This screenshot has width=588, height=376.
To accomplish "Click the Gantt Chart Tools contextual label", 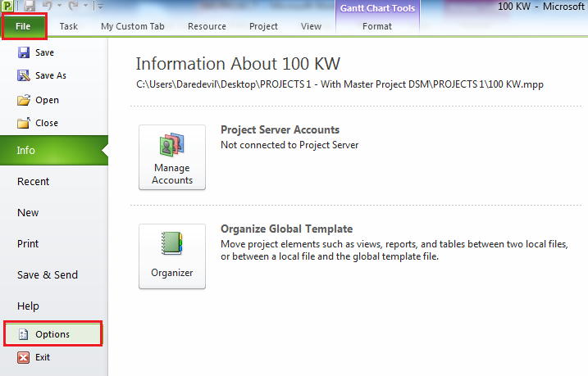I will pyautogui.click(x=377, y=8).
